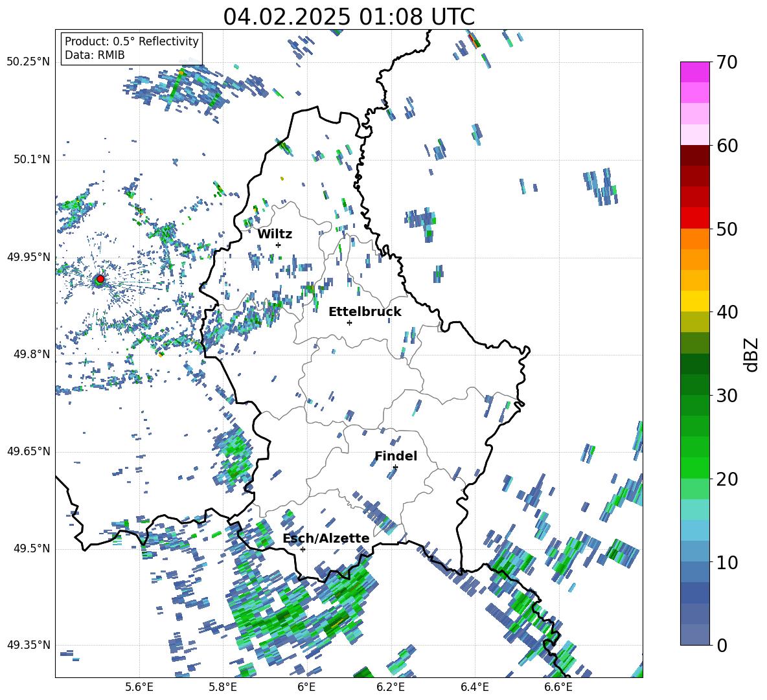This screenshot has width=767, height=700.
Task: Click the Data: RMIB text
Action: [x=95, y=55]
